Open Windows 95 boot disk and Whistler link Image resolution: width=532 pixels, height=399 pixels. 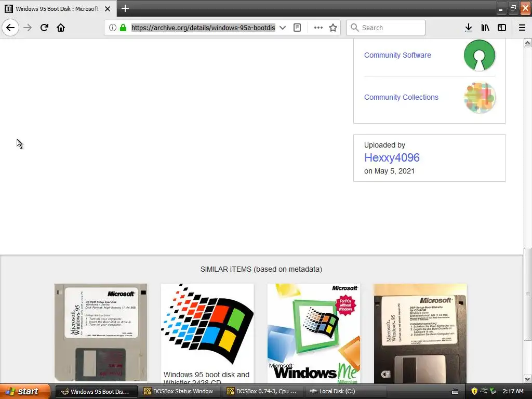click(206, 378)
